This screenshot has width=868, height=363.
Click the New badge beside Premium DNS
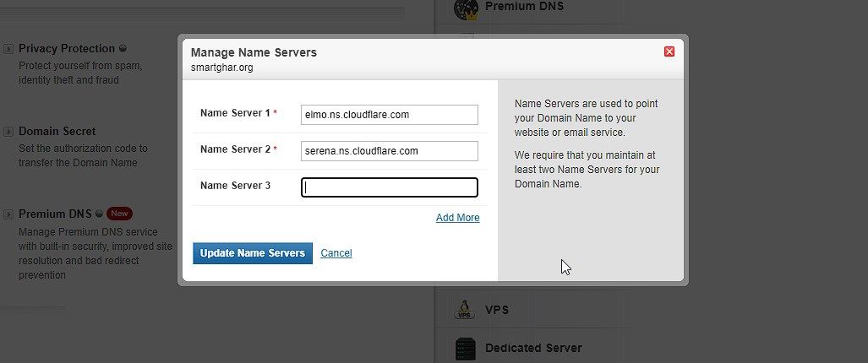click(119, 214)
